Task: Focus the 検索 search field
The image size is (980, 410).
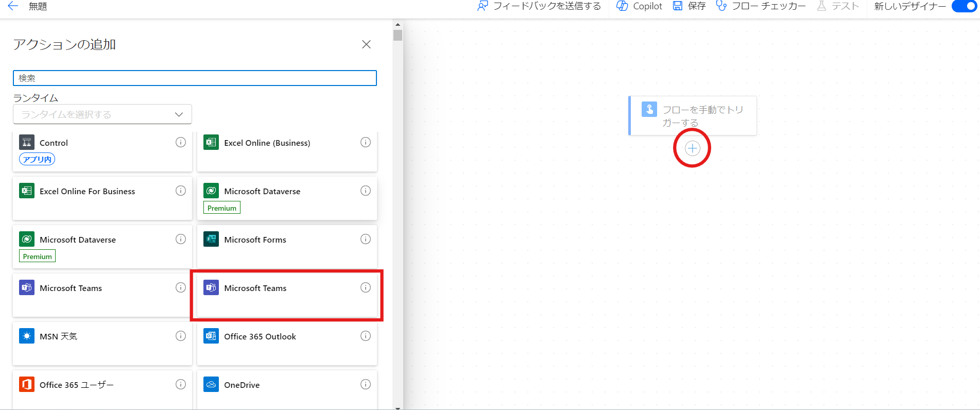Action: (x=195, y=78)
